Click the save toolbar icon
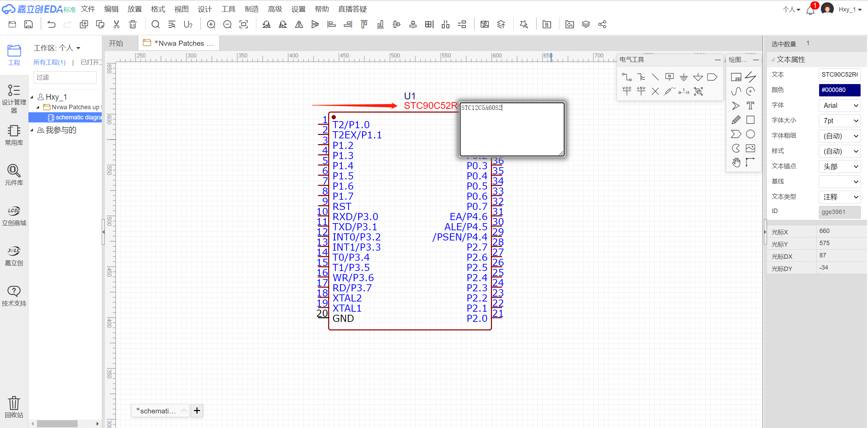868x428 pixels. 28,24
